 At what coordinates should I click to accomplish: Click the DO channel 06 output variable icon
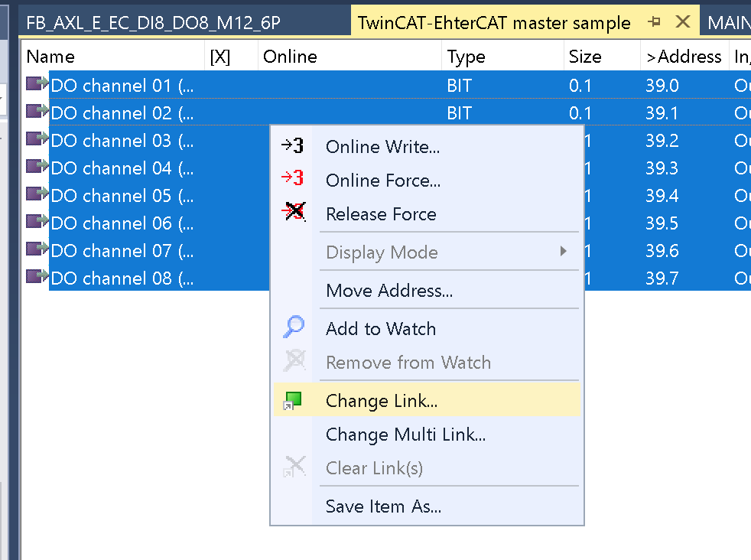pos(37,222)
